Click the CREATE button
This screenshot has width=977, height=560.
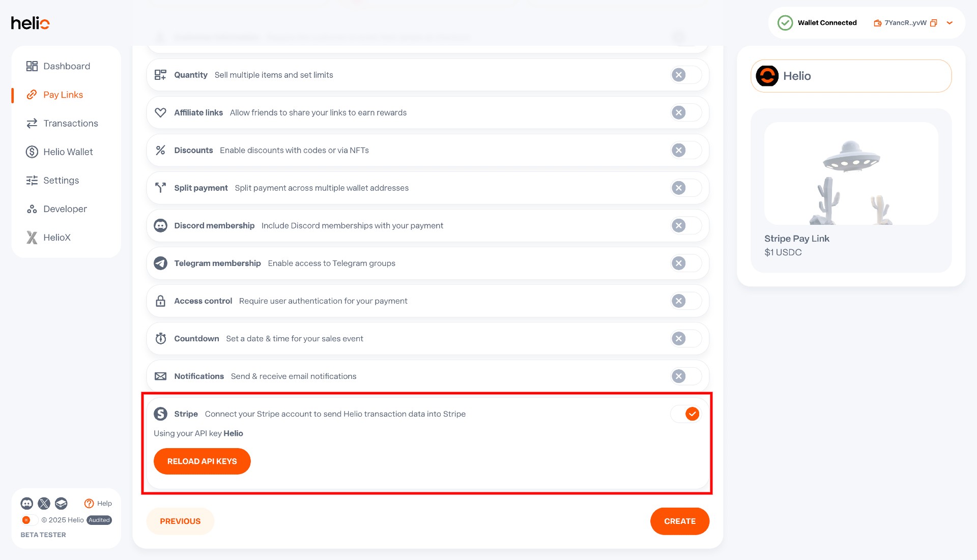[x=679, y=521]
